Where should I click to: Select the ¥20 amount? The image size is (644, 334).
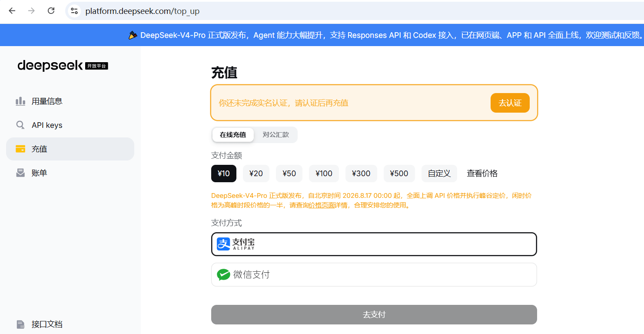tap(256, 174)
